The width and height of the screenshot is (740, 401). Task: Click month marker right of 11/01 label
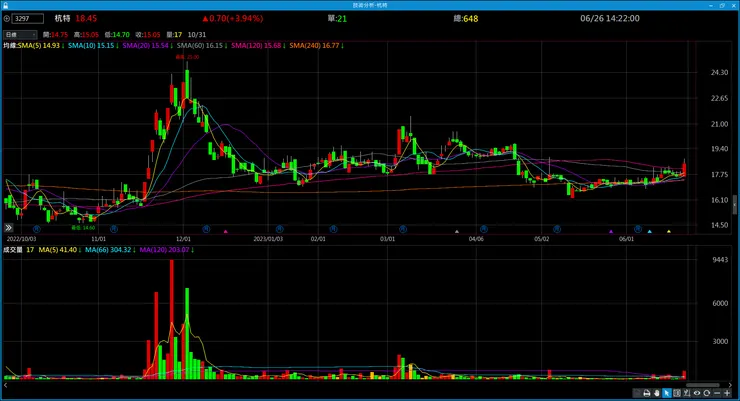114,229
